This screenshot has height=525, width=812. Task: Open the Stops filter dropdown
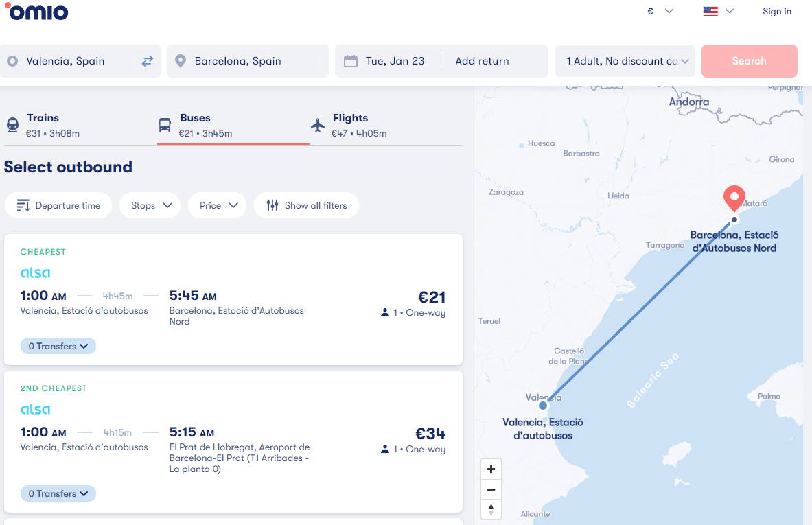(x=150, y=205)
